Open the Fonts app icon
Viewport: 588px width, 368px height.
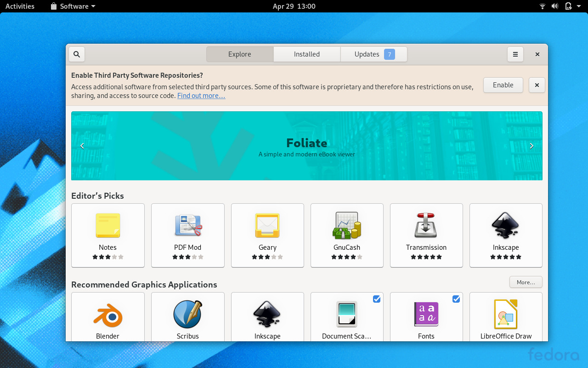click(426, 315)
